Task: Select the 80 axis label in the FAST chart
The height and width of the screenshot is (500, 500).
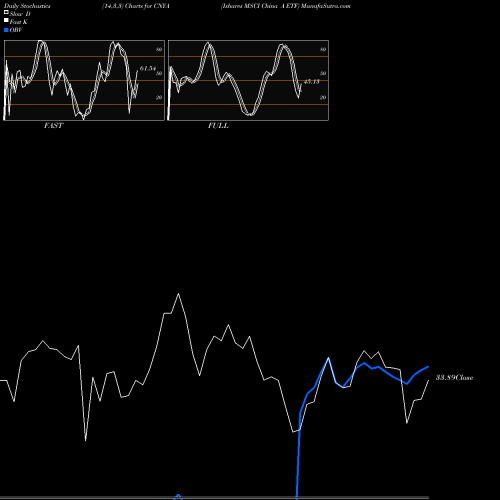Action: (159, 49)
